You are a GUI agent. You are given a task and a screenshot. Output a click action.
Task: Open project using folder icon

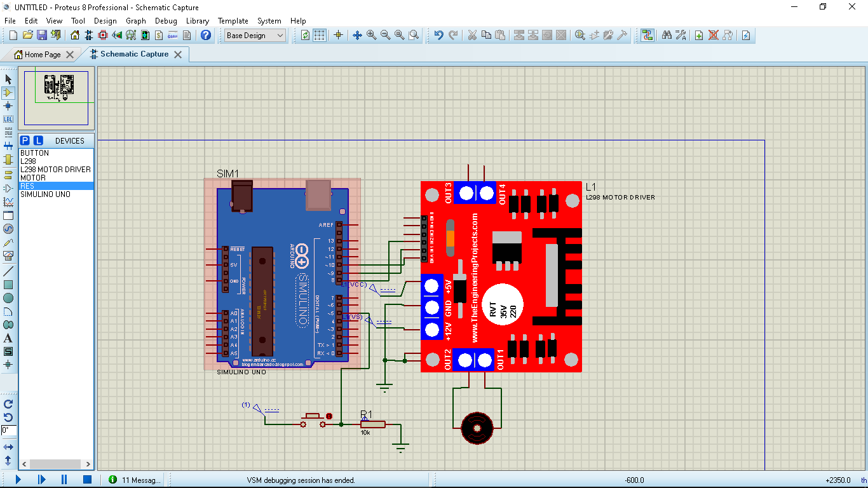27,35
